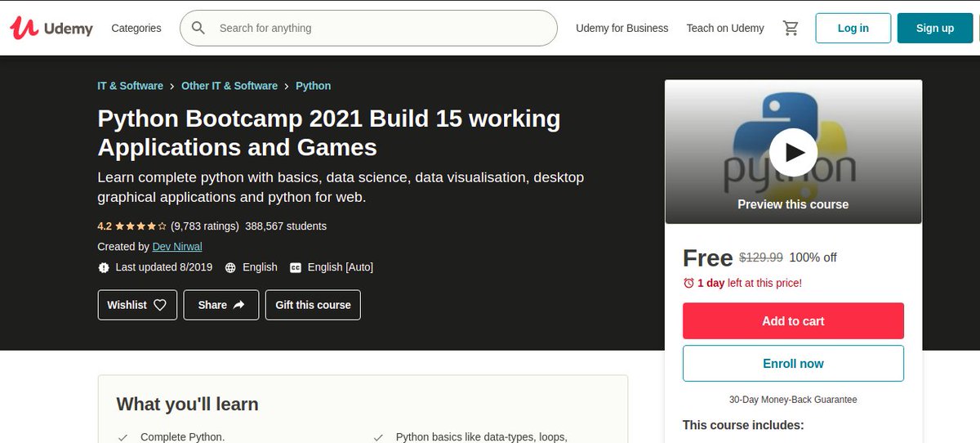Click the star rating icons
Viewport: 980px width, 443px height.
[140, 226]
